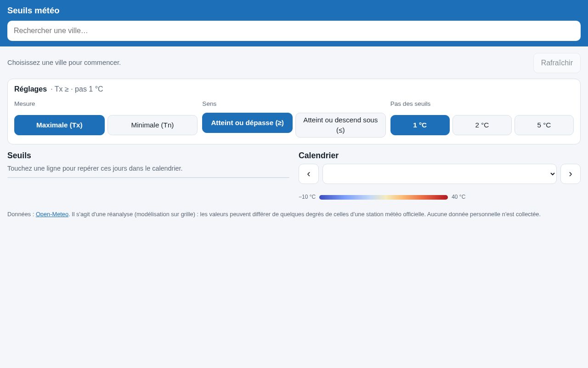Screen dimensions: 588x368
Task: Go to previous month with left chevron
Action: pyautogui.click(x=309, y=174)
